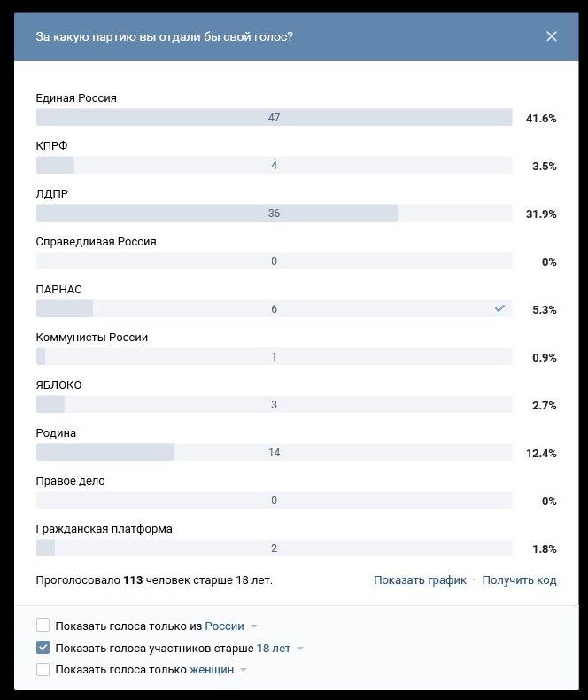Select the Единая Россия result bar
This screenshot has height=700, width=588.
274,118
